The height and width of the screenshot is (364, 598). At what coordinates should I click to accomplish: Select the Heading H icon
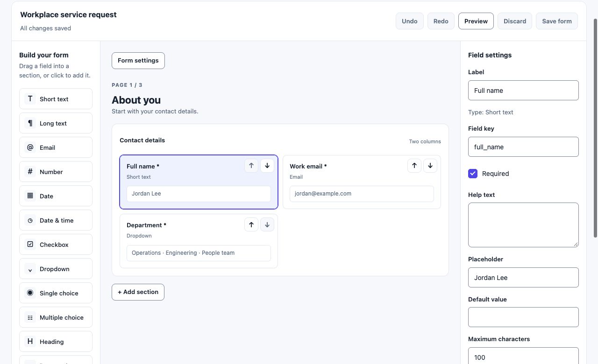(x=30, y=342)
